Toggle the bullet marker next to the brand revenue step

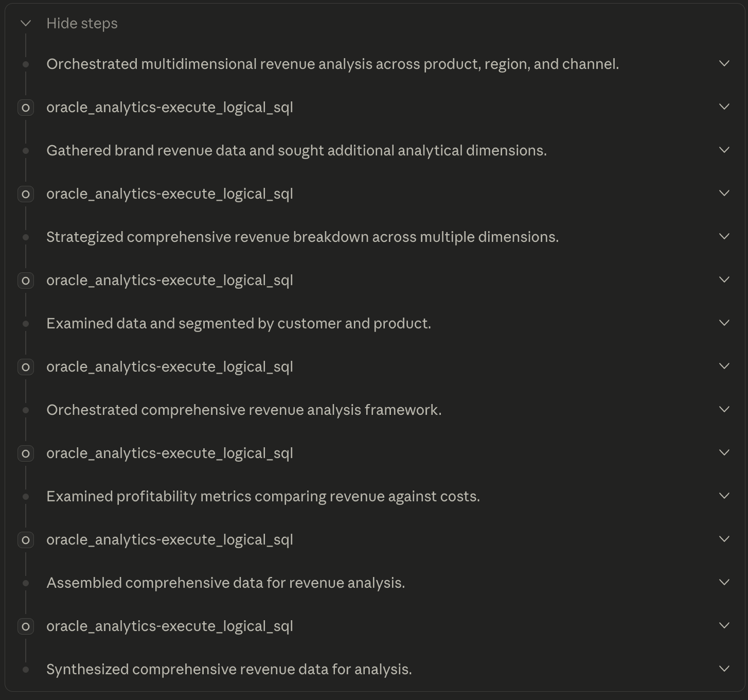click(25, 150)
